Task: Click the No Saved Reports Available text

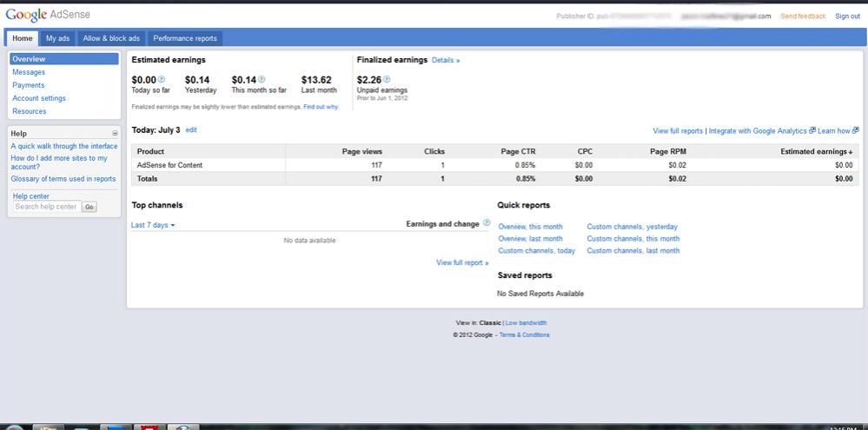Action: coord(540,294)
